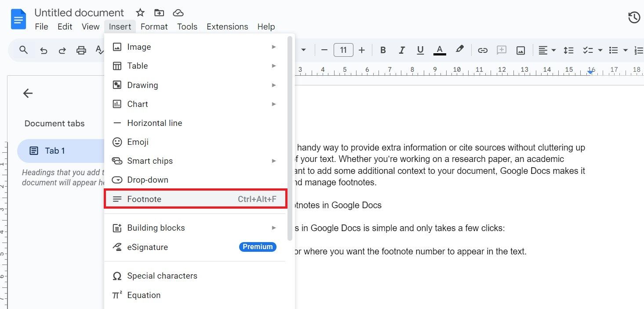Open the Format menu

[154, 26]
